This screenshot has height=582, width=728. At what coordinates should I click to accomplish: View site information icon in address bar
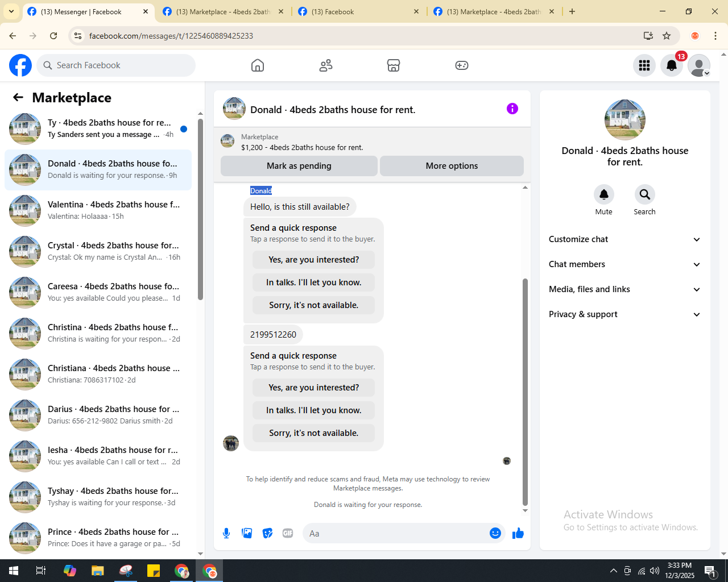pos(78,36)
